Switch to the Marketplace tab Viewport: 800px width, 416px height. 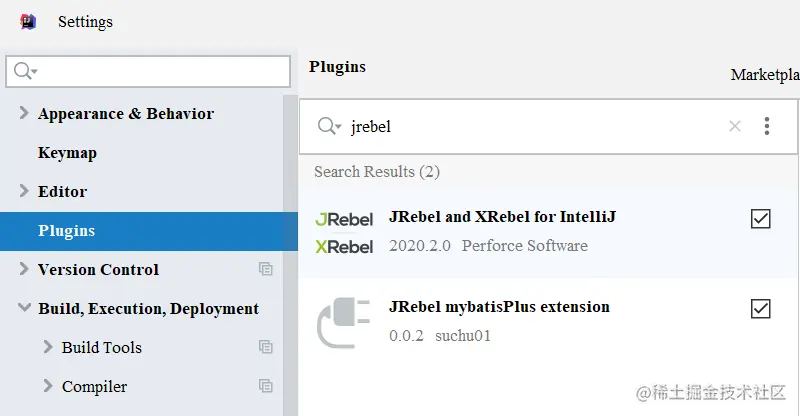coord(765,75)
